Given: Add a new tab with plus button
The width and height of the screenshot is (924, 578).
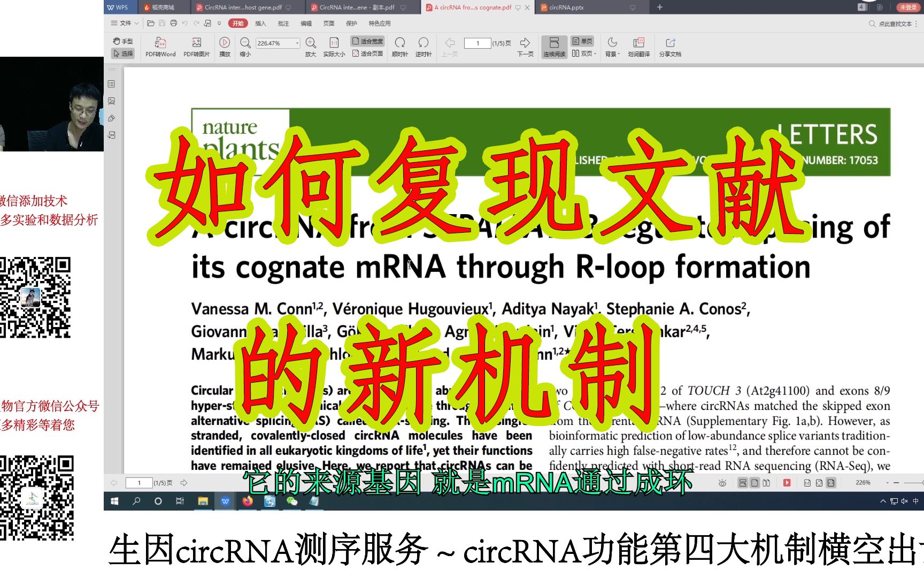Looking at the screenshot, I should [x=659, y=7].
